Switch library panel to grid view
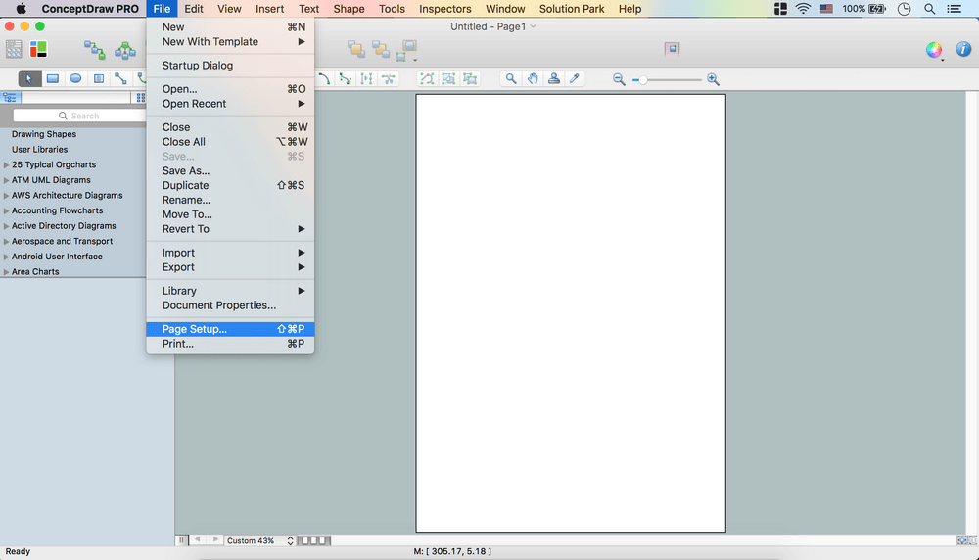The image size is (979, 560). [x=140, y=98]
